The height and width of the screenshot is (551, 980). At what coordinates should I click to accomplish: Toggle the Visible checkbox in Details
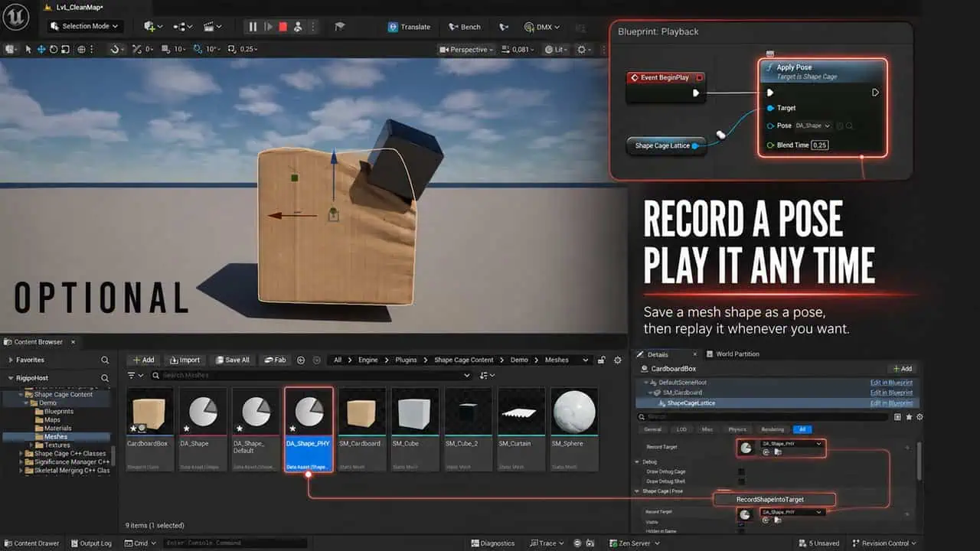741,522
